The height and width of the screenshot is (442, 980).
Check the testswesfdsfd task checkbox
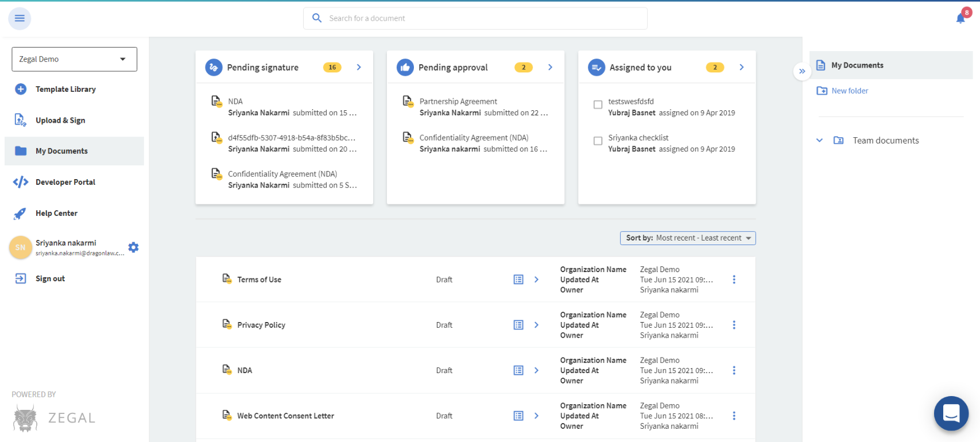tap(598, 104)
